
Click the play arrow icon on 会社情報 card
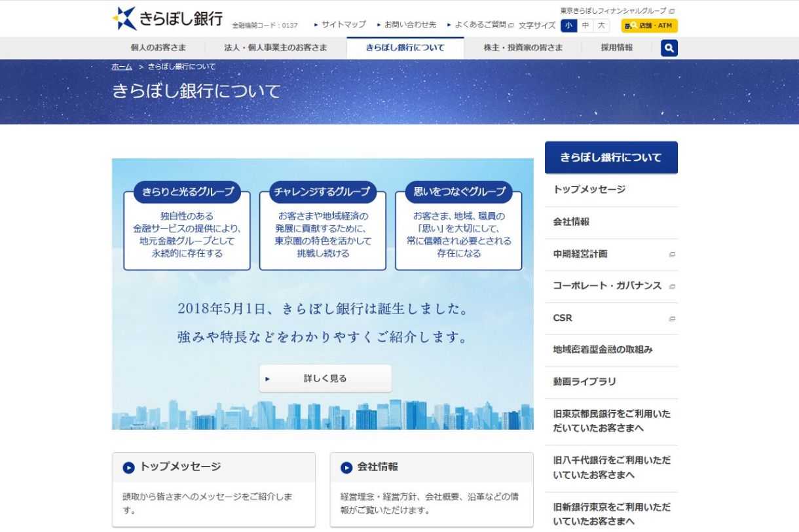[x=346, y=467]
